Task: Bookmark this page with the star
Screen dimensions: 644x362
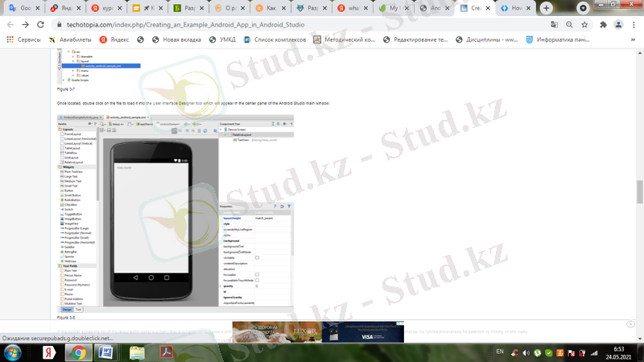Action: pyautogui.click(x=584, y=25)
